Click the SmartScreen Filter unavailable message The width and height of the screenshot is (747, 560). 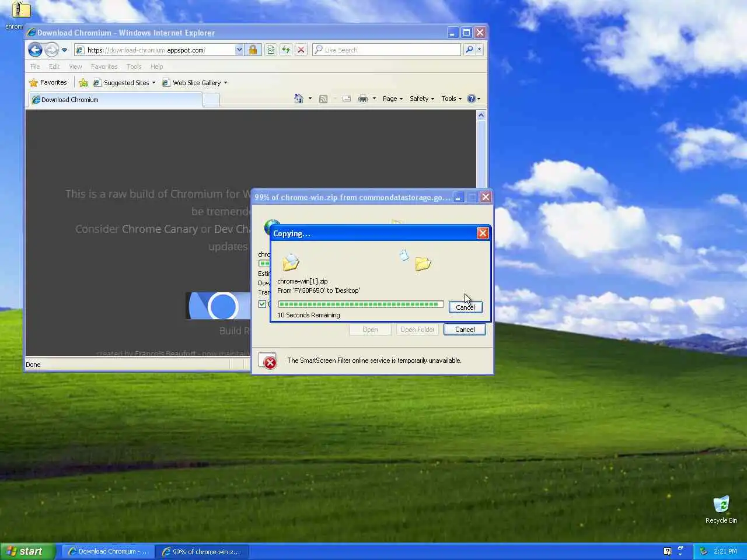(374, 360)
